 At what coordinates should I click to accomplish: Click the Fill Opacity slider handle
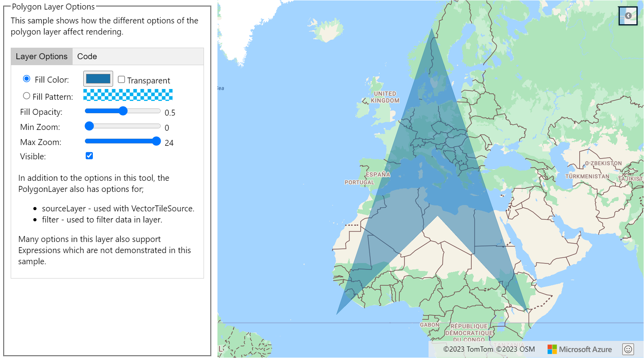pos(123,111)
